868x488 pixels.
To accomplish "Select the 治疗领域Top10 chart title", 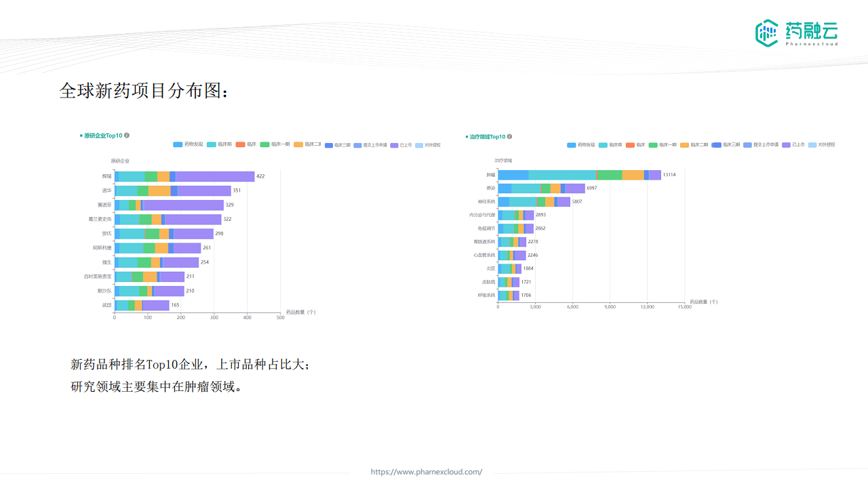I will pyautogui.click(x=487, y=136).
